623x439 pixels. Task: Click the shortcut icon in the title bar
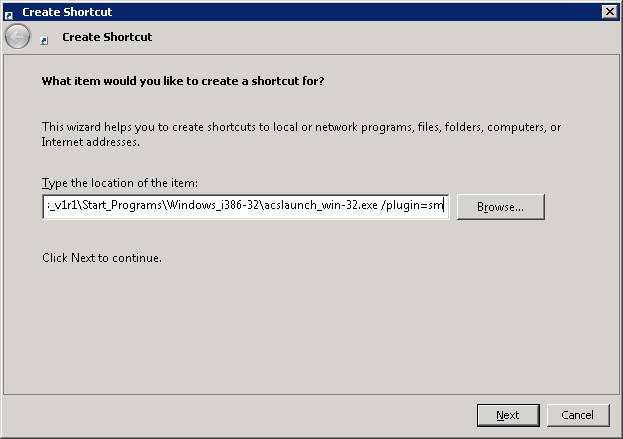pyautogui.click(x=9, y=12)
